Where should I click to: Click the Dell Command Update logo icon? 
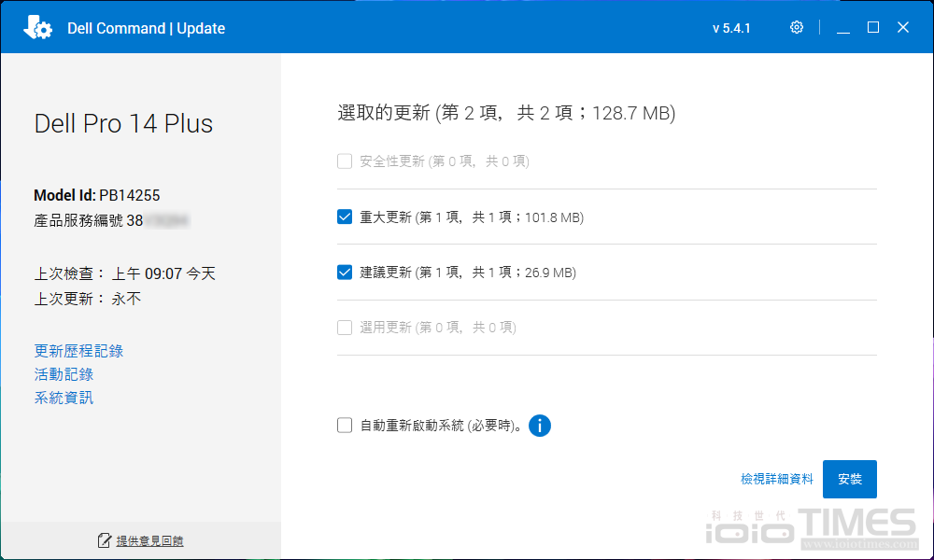pyautogui.click(x=37, y=27)
